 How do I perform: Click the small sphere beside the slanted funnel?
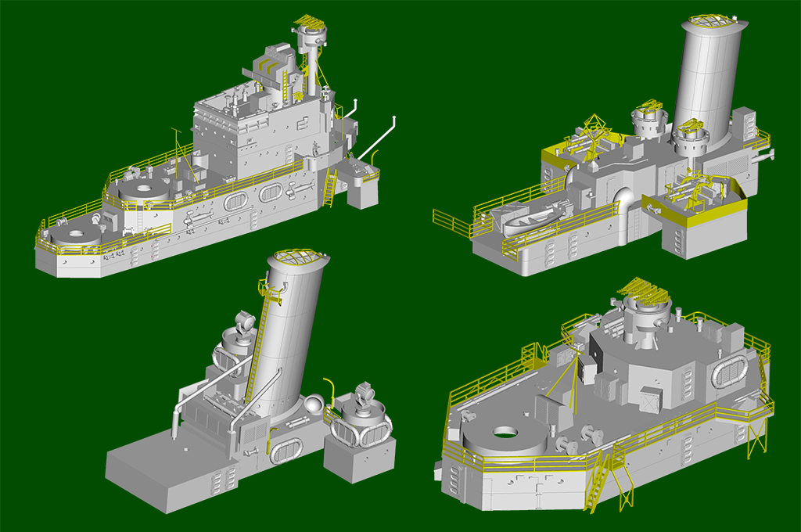click(x=312, y=404)
